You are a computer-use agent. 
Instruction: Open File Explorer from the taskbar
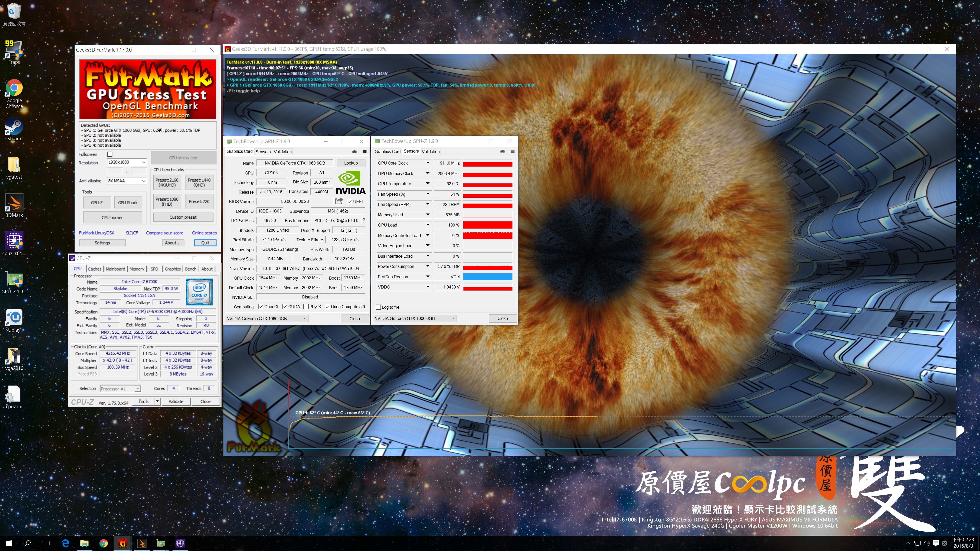coord(84,543)
